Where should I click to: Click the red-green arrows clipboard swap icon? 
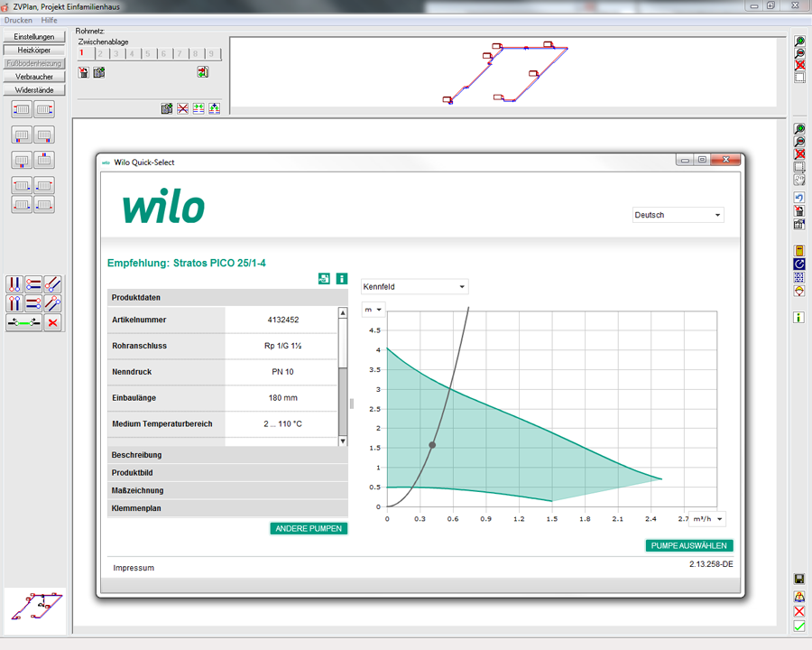[203, 72]
